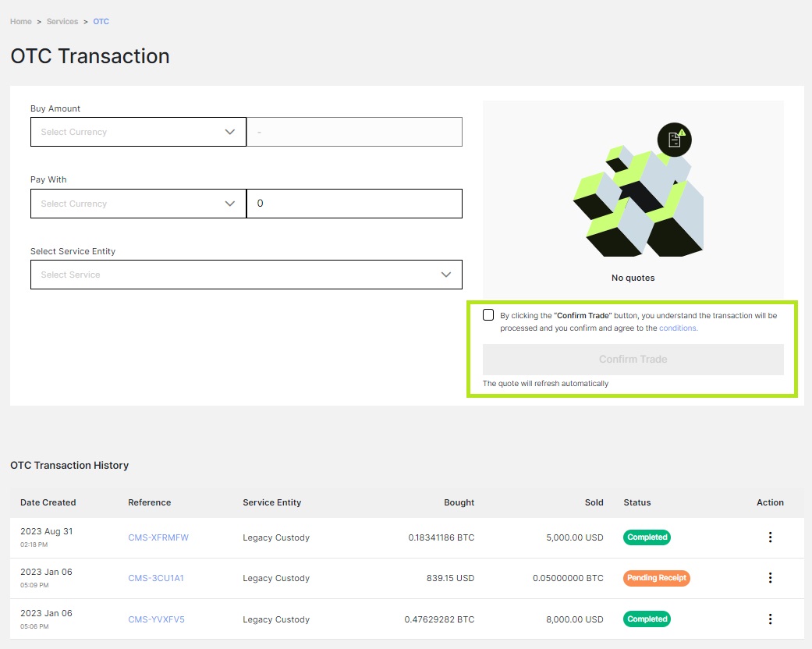Click the Date Created column header
This screenshot has height=649, width=812.
point(48,502)
